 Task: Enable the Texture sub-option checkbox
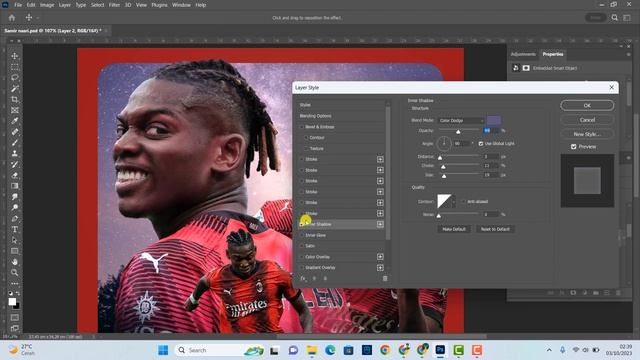pyautogui.click(x=306, y=149)
